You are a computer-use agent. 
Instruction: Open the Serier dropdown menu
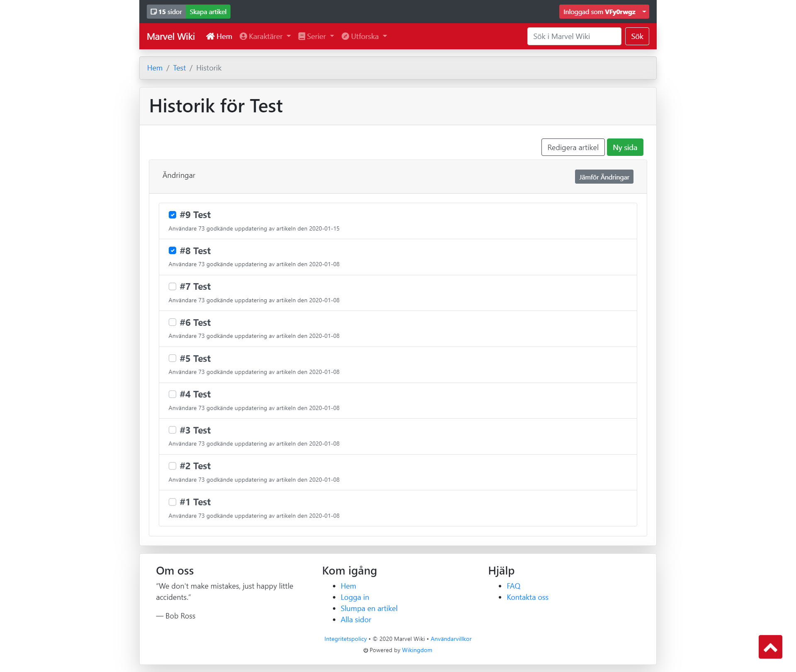point(316,36)
